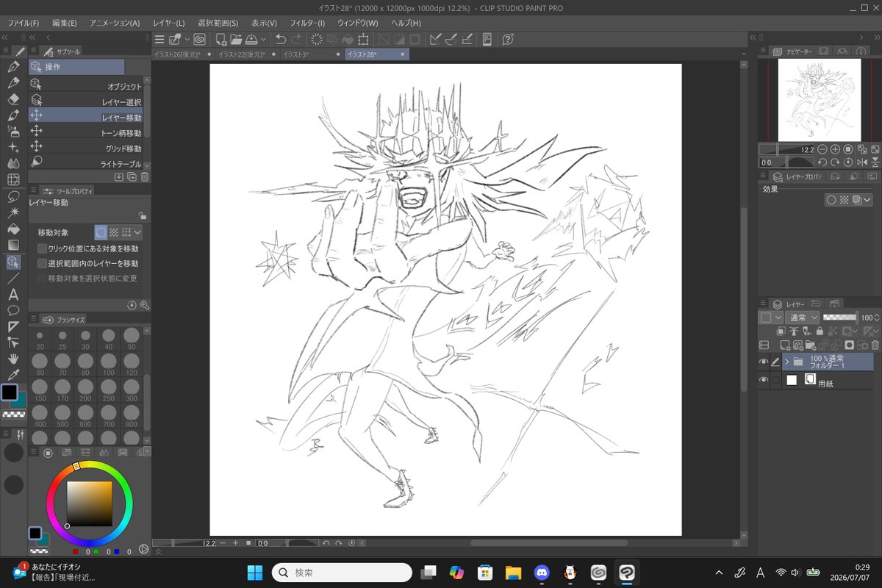Check '選択範囲内のレイヤーを移動' checkbox

tap(42, 263)
